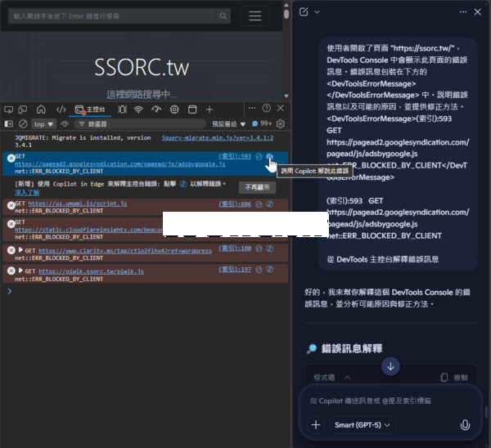Click search icon beside (索引):197 link

(x=259, y=269)
